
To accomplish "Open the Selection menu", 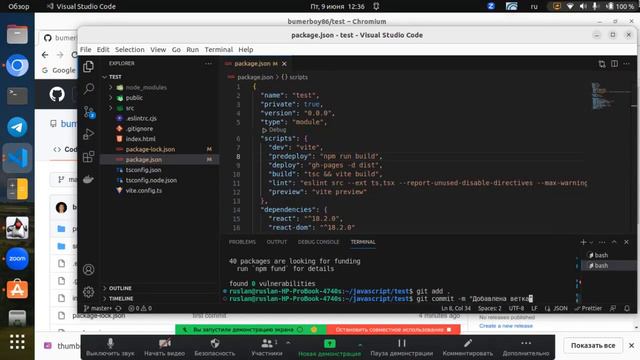I will tap(129, 49).
